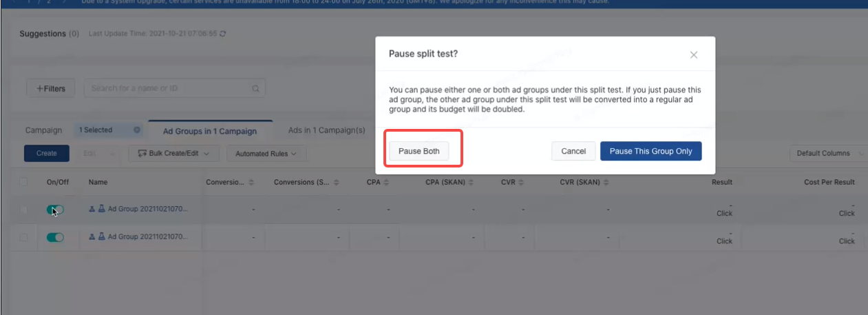Remove the '1 Selected' campaign filter chip

pyautogui.click(x=136, y=130)
